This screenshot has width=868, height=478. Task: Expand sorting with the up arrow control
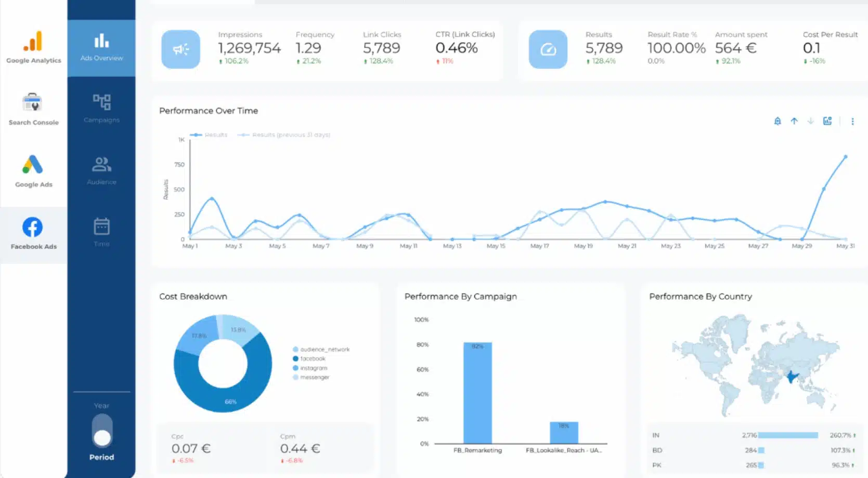click(794, 121)
